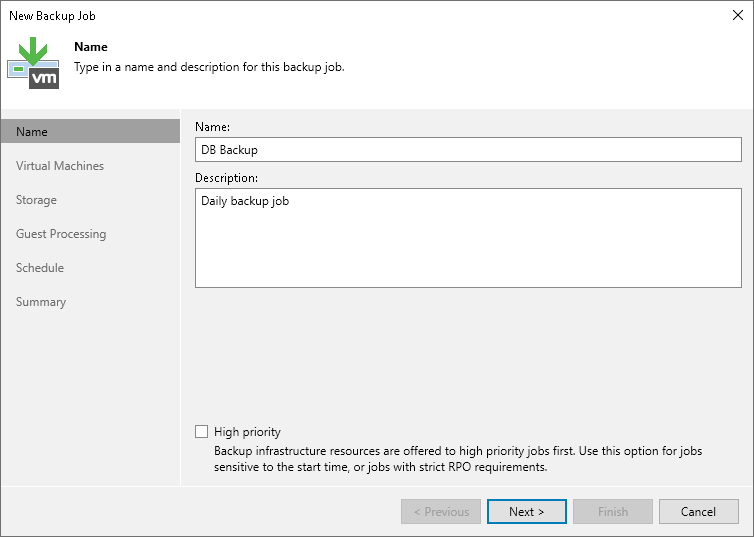The image size is (754, 537).
Task: Focus the Name field containing 'DB Backup'
Action: tap(468, 150)
